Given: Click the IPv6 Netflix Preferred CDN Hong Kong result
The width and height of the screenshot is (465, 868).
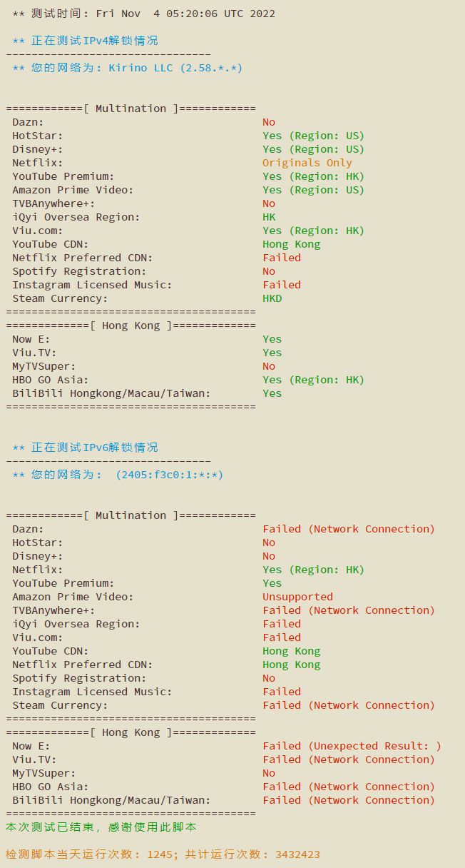Looking at the screenshot, I should click(x=292, y=665).
